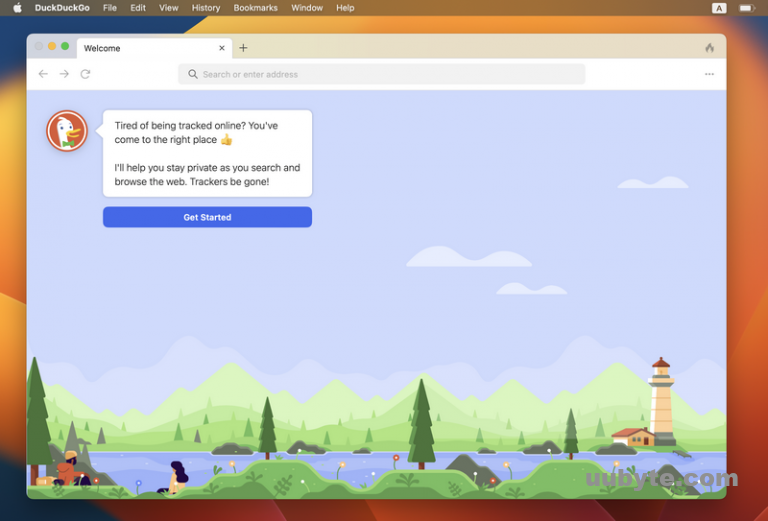Reload the page with refresh icon
Viewport: 768px width, 521px height.
[85, 74]
